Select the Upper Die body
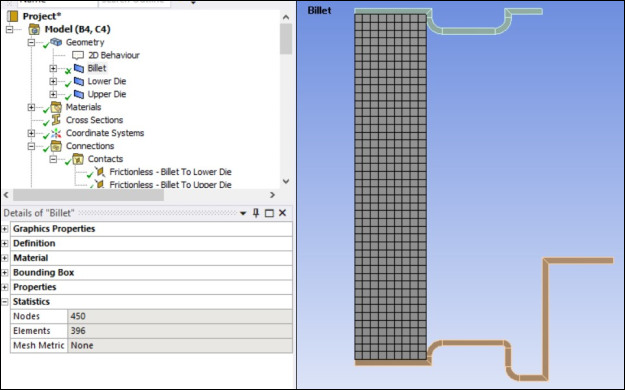The width and height of the screenshot is (625, 390). (107, 94)
